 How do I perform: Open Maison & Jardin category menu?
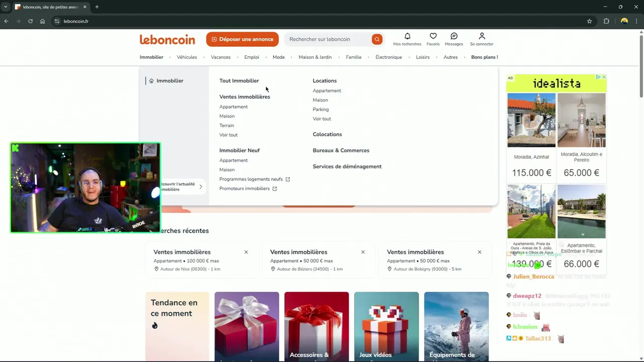[x=315, y=57]
